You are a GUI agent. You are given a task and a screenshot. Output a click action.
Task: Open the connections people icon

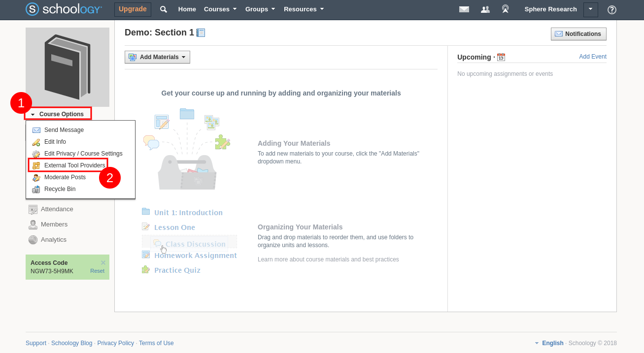click(x=485, y=9)
